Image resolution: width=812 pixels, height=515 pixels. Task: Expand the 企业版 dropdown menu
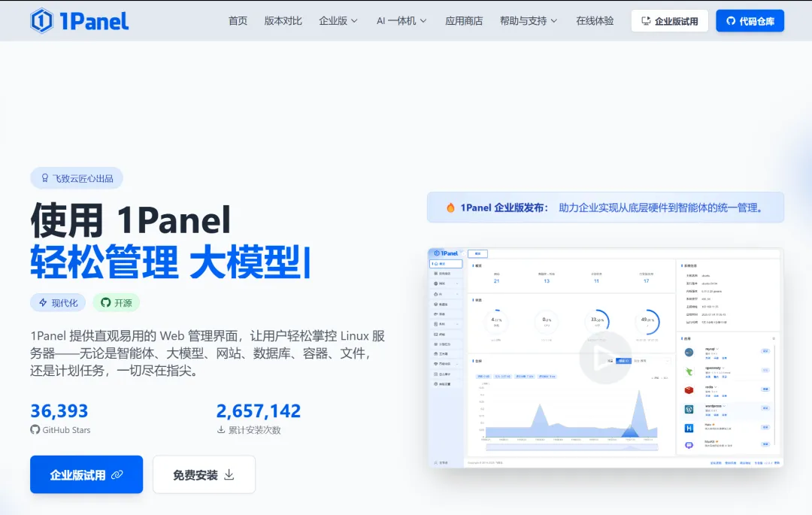tap(338, 21)
